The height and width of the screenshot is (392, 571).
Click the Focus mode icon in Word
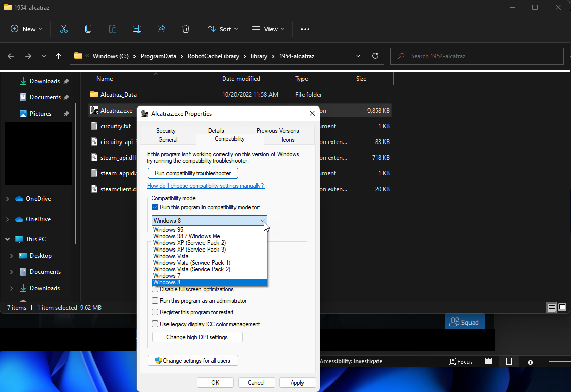[x=452, y=361]
